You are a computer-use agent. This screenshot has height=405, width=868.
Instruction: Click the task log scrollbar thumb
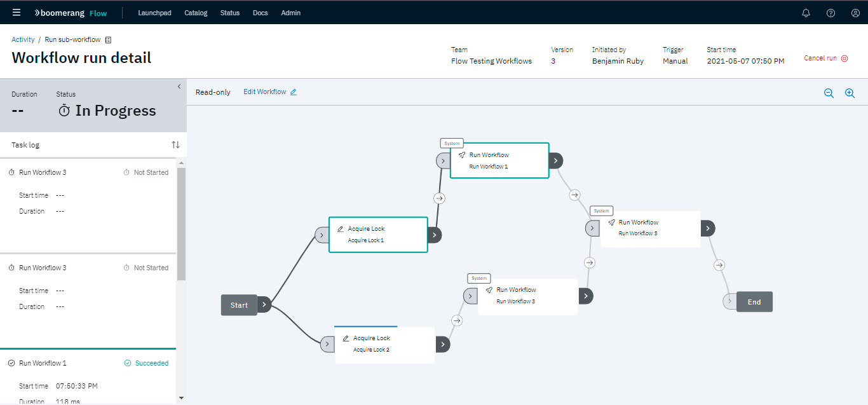182,224
